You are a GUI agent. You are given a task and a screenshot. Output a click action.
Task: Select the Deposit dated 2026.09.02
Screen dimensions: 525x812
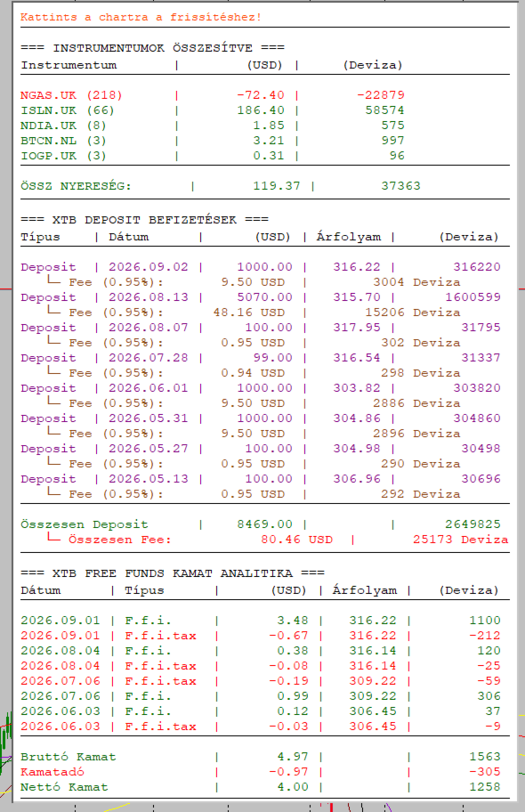261,267
